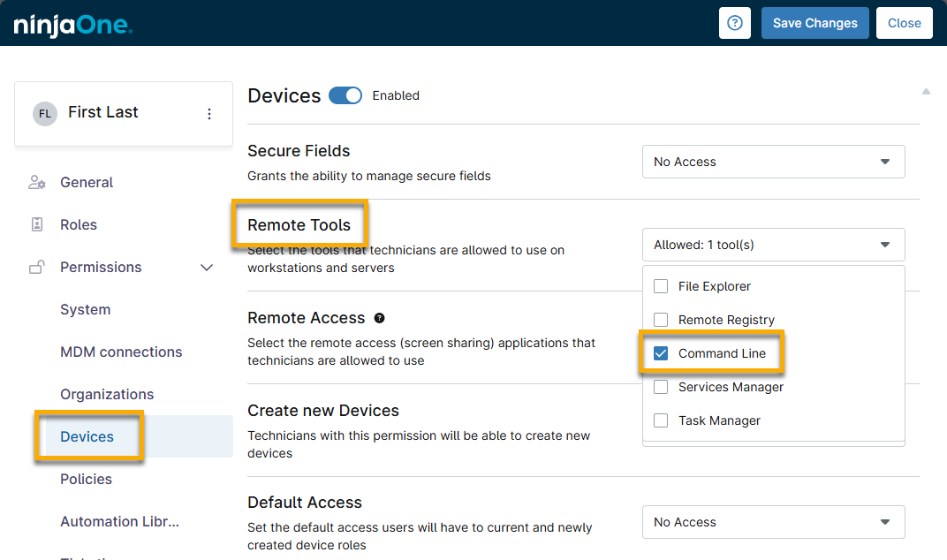Click the Roles badge icon

tap(37, 225)
